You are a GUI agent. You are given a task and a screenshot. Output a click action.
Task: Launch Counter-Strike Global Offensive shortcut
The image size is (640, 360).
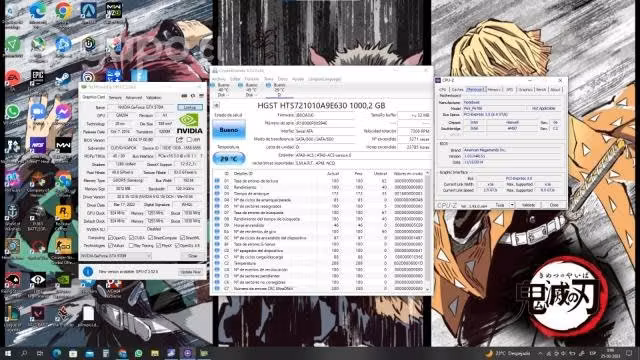click(63, 246)
